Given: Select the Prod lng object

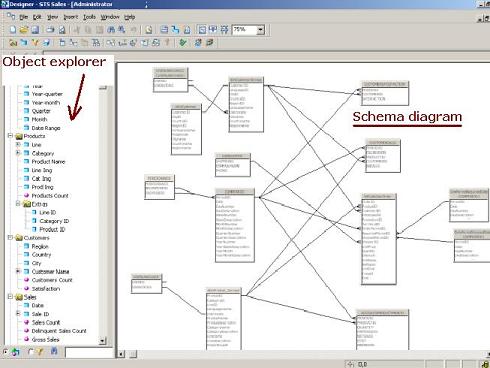Looking at the screenshot, I should tap(42, 187).
